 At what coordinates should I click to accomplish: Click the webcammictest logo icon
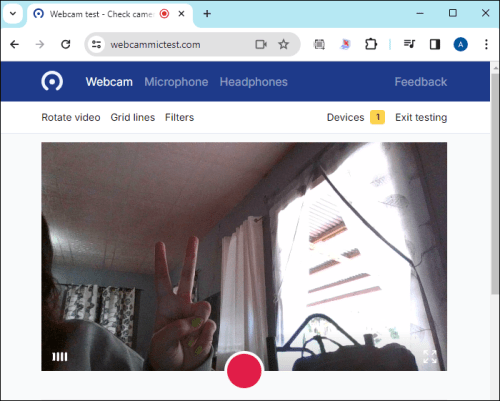click(52, 81)
